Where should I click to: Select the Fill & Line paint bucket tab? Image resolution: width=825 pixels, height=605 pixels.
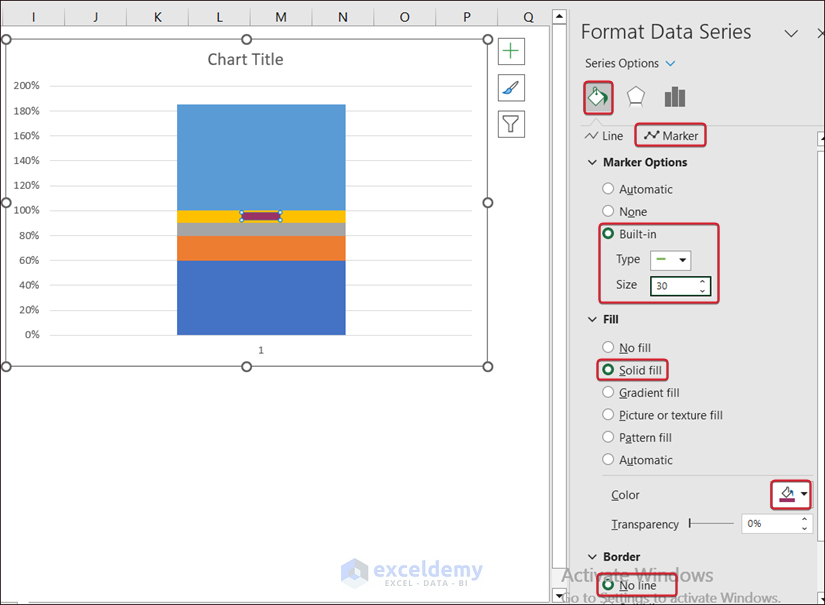(598, 97)
